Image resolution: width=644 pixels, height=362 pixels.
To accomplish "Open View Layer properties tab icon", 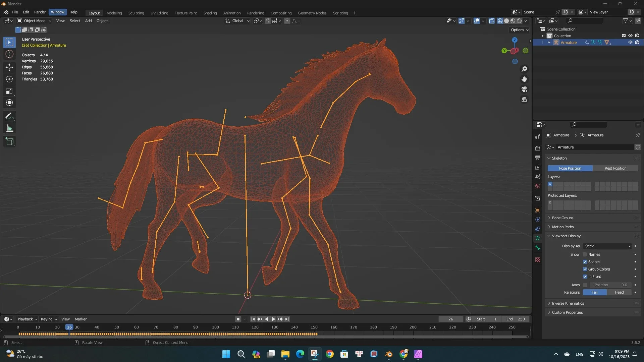I will 538,167.
